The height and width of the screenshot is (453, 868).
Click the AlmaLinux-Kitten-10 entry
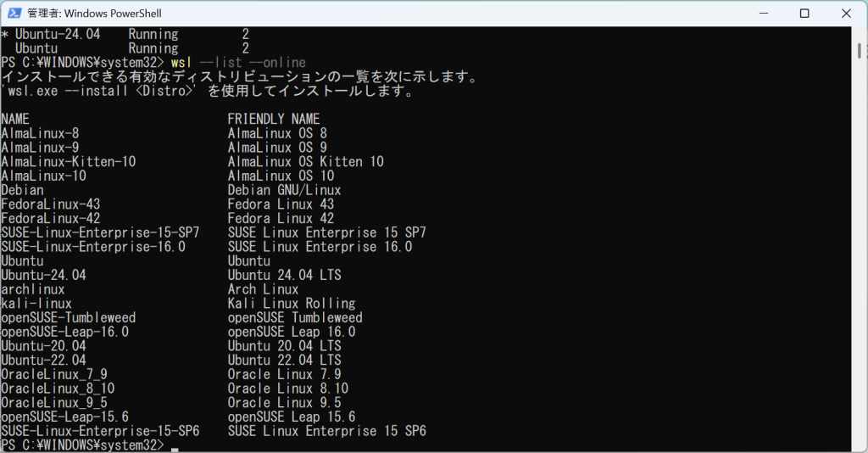pyautogui.click(x=69, y=161)
